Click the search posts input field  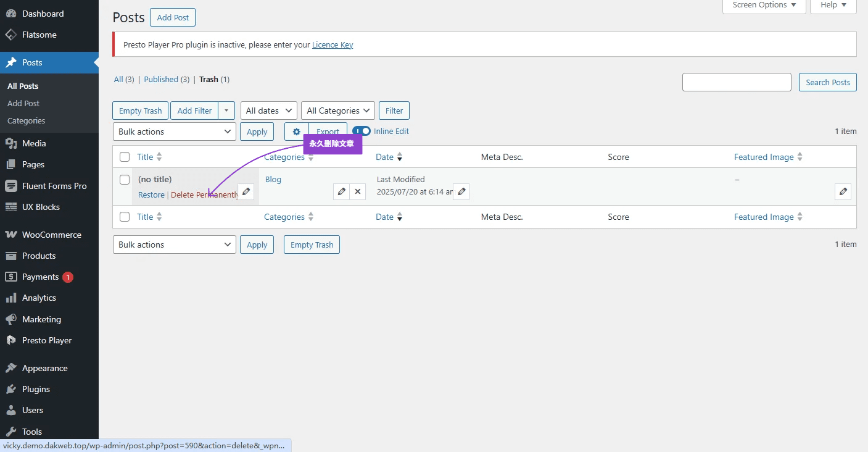736,82
